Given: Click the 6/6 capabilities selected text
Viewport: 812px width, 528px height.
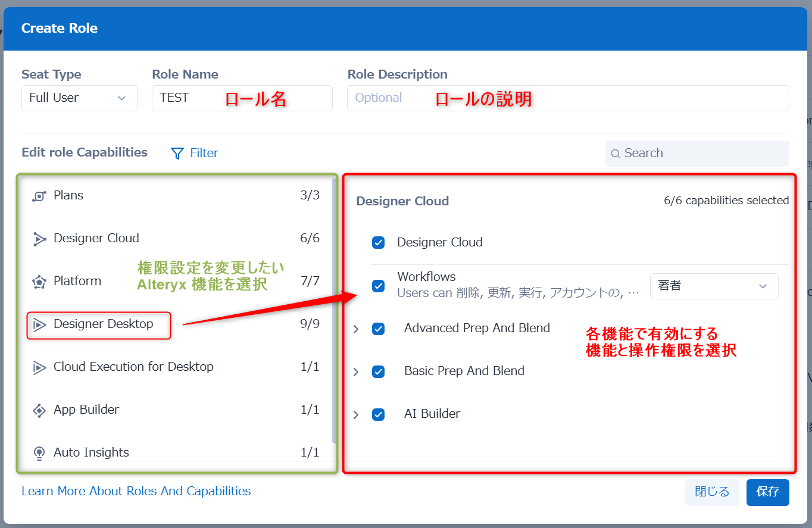Looking at the screenshot, I should (726, 201).
